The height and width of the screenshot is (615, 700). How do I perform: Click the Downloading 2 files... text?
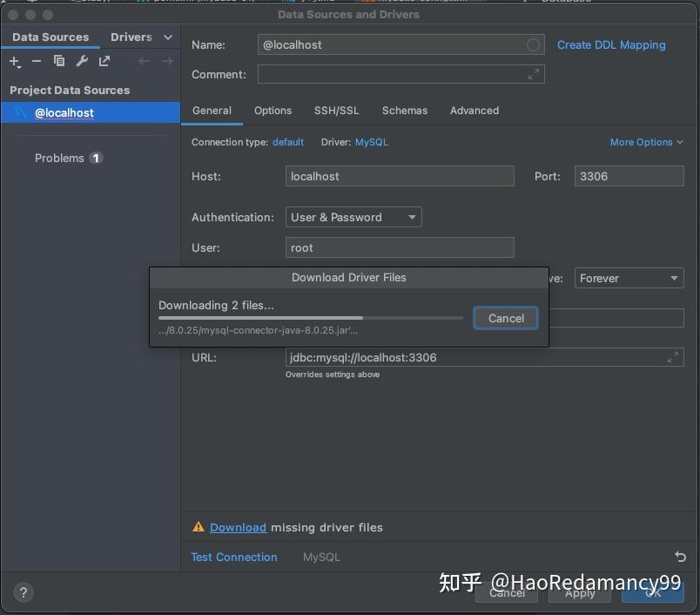216,305
